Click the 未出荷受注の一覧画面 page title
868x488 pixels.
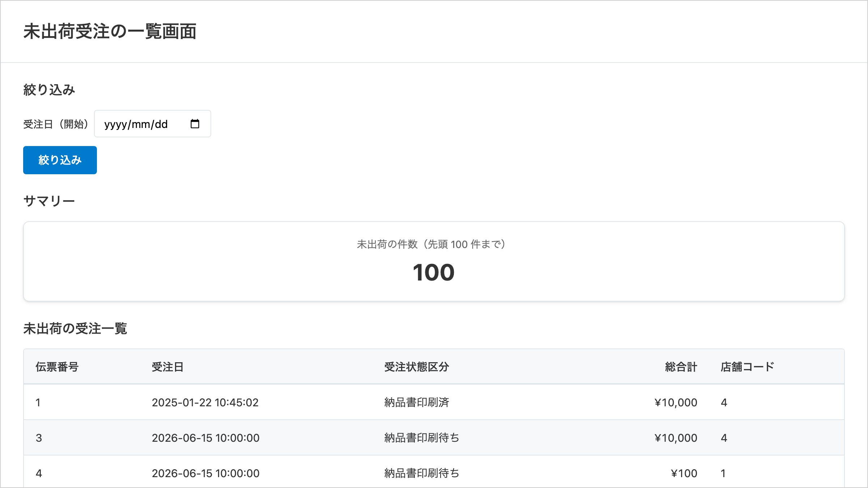pyautogui.click(x=110, y=31)
